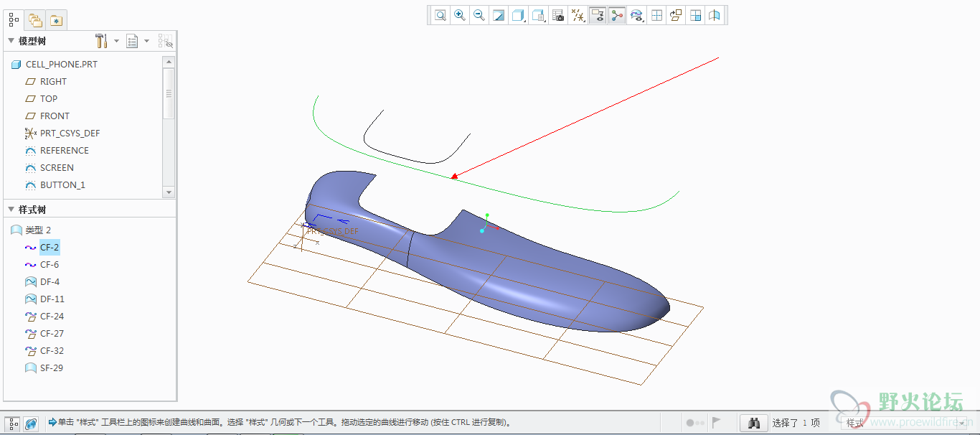Click the Refit zoom icon
The image size is (980, 435).
click(x=440, y=15)
